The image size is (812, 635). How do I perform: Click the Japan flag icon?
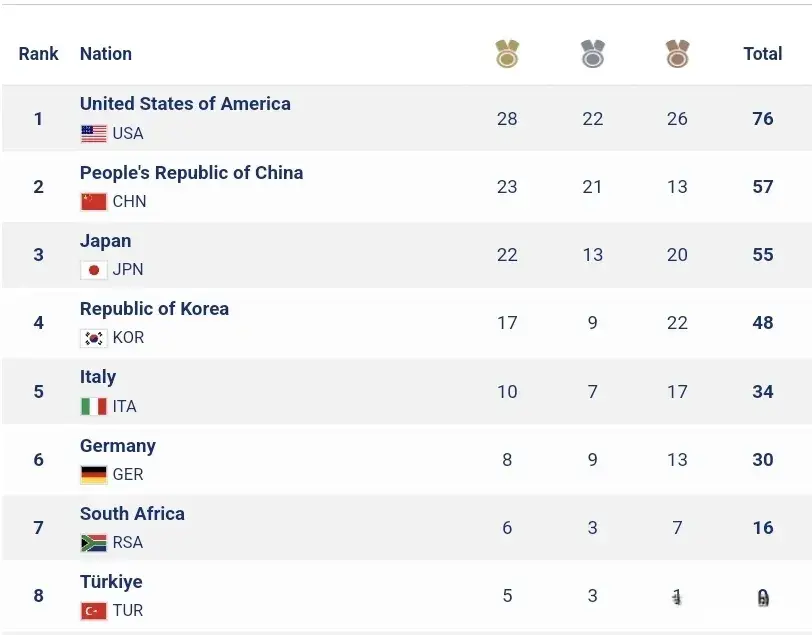(x=94, y=269)
